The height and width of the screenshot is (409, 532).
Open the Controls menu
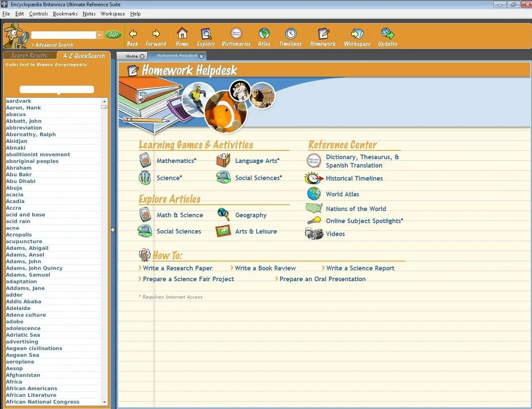[x=38, y=14]
